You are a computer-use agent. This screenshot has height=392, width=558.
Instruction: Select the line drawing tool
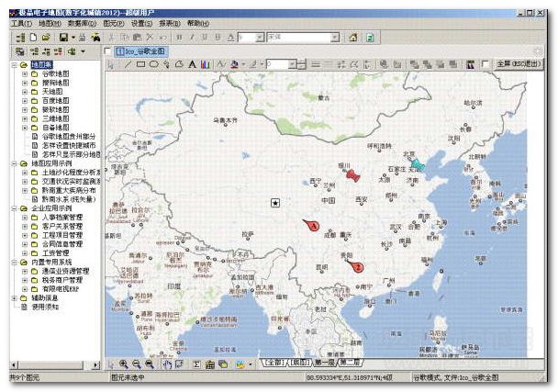[x=128, y=64]
